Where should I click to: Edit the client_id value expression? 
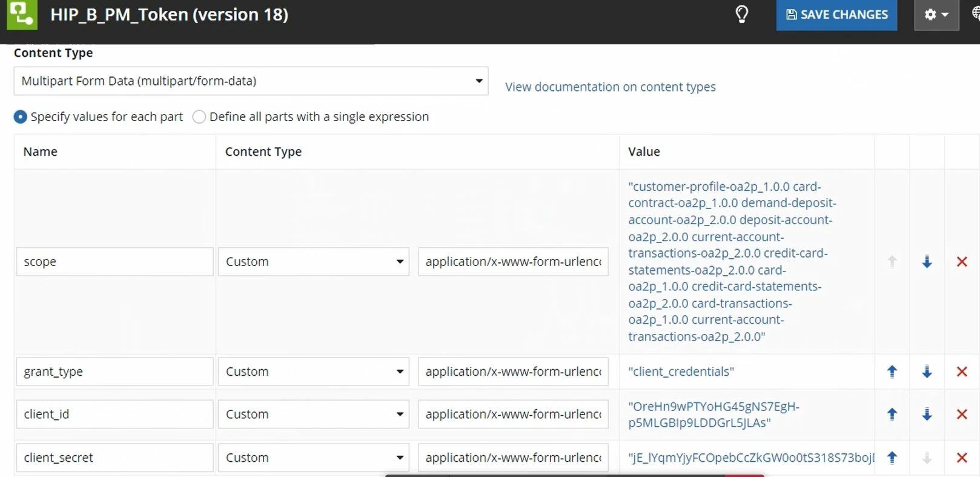pyautogui.click(x=713, y=415)
